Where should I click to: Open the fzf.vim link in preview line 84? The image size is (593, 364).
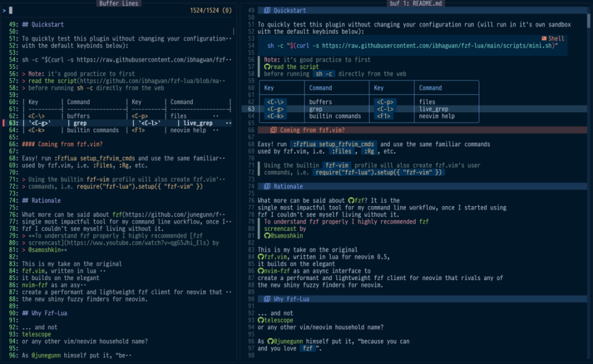[x=275, y=257]
